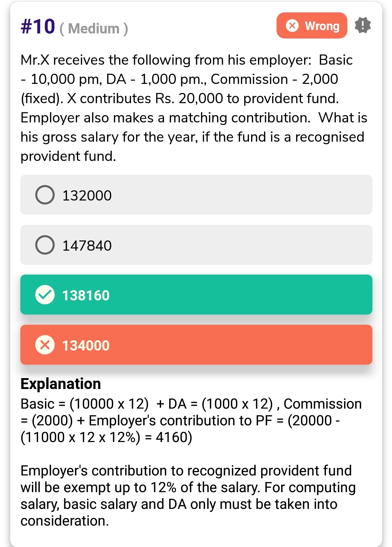This screenshot has height=547, width=392.
Task: Choose the answer text 132000
Action: (x=87, y=195)
